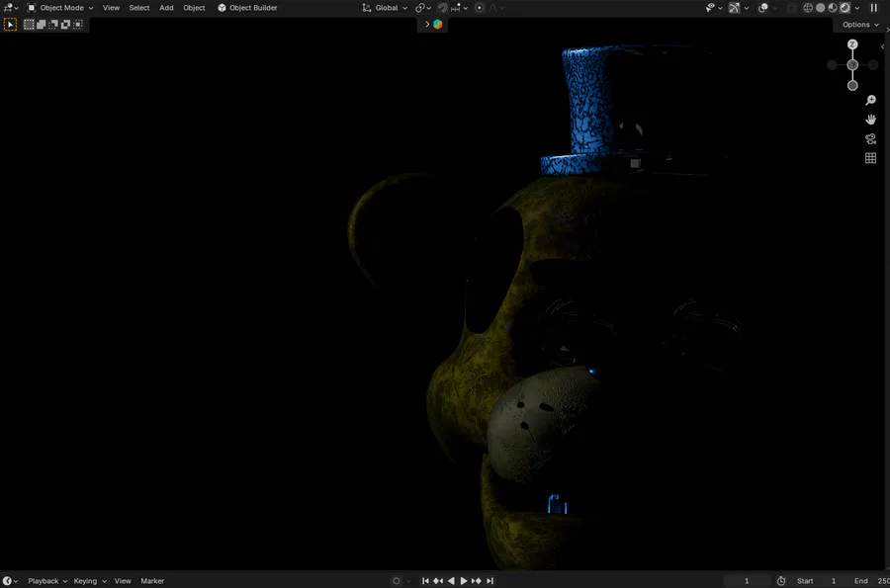Choose the Invert Selection mode icon
Viewport: 890px width, 588px height.
point(66,25)
